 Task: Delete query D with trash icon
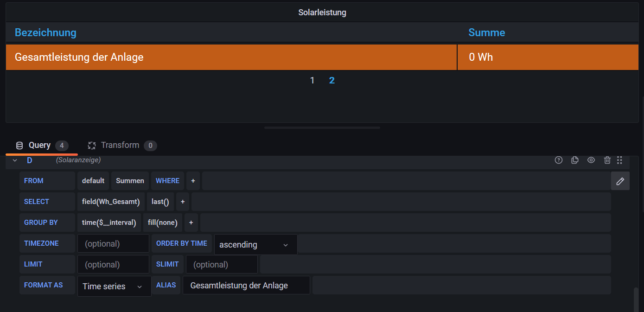(x=607, y=160)
